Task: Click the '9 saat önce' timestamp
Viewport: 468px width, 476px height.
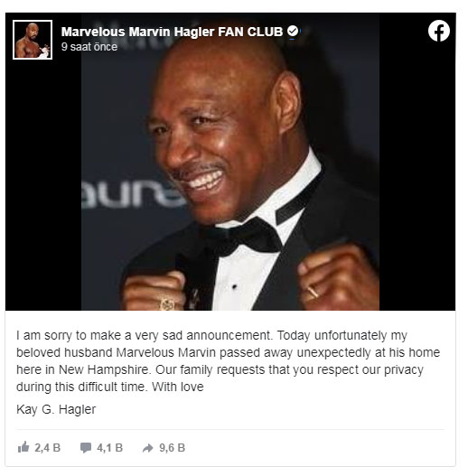Action: click(x=89, y=47)
